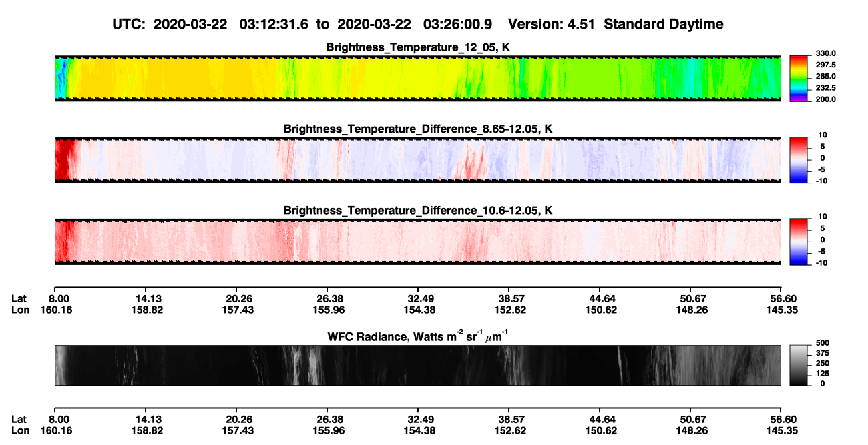The height and width of the screenshot is (445, 868).
Task: Click latitude 8.00 on axis under WFC panel
Action: click(59, 420)
